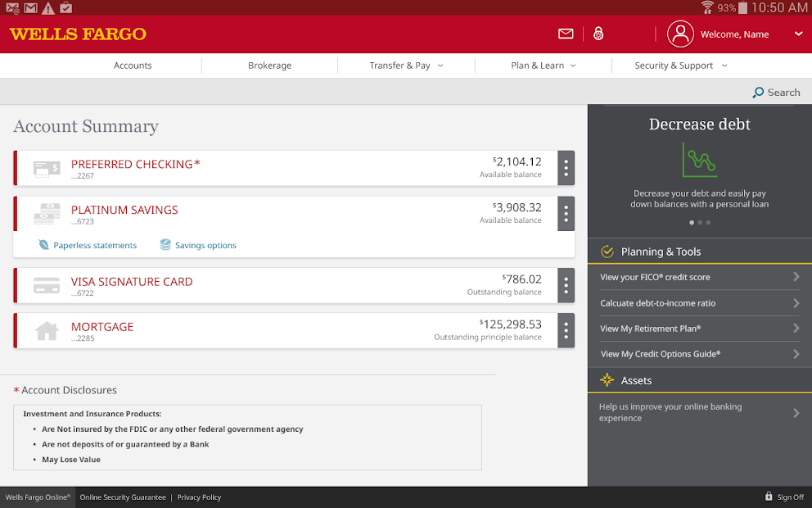Image resolution: width=812 pixels, height=508 pixels.
Task: Open the messages envelope icon in header
Action: [566, 34]
